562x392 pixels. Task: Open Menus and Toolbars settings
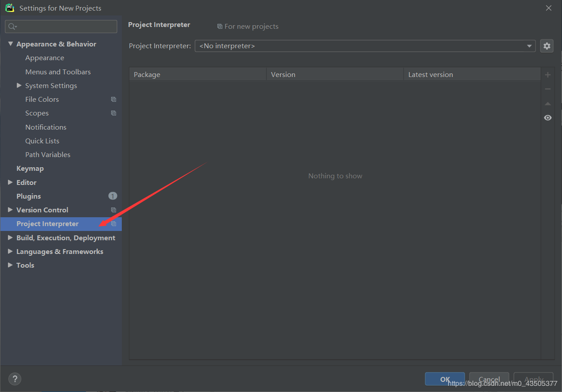coord(58,72)
